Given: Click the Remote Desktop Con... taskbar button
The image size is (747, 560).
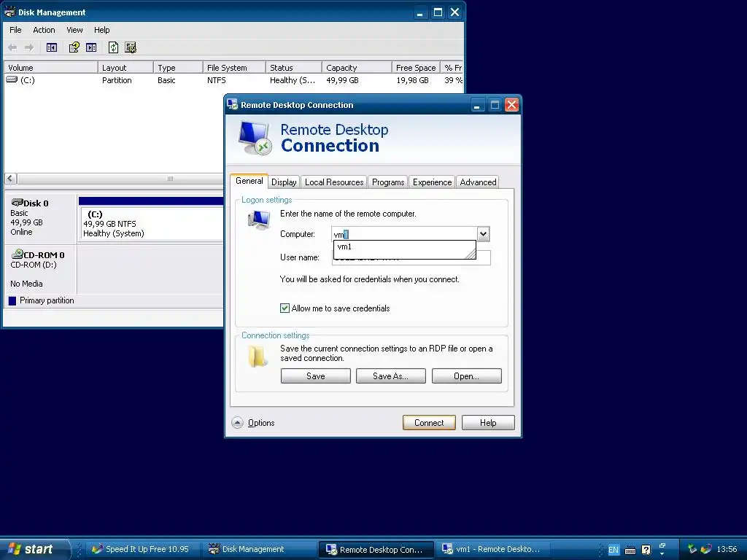Looking at the screenshot, I should pos(376,550).
